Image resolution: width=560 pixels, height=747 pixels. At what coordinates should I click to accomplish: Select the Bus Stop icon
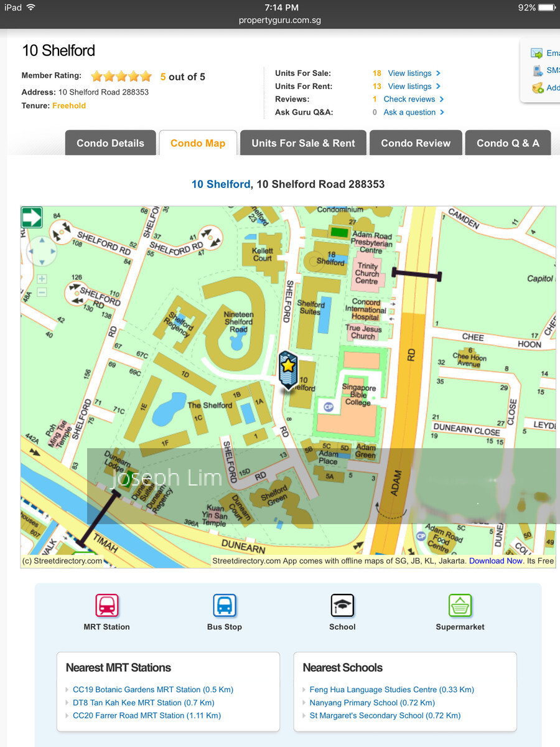point(225,606)
